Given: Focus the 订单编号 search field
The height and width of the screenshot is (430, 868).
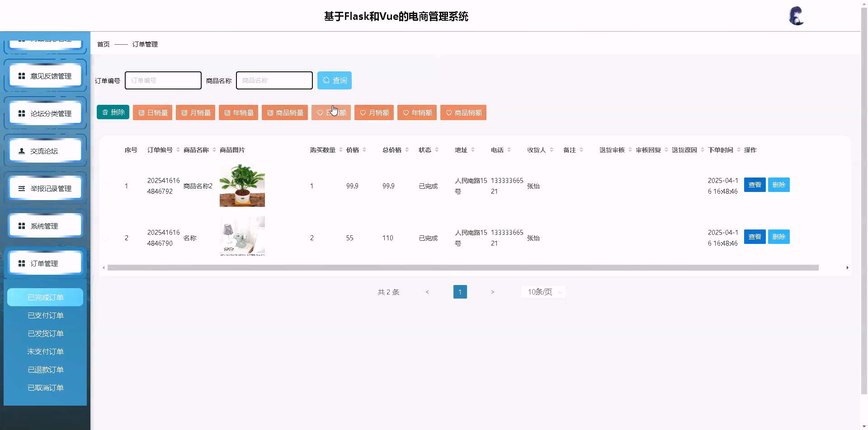Looking at the screenshot, I should coord(163,80).
